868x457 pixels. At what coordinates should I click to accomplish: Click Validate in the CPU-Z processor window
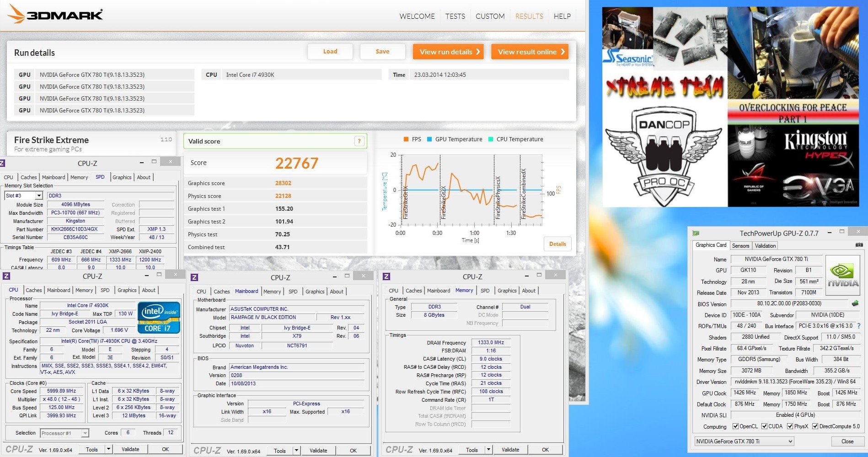pos(130,449)
